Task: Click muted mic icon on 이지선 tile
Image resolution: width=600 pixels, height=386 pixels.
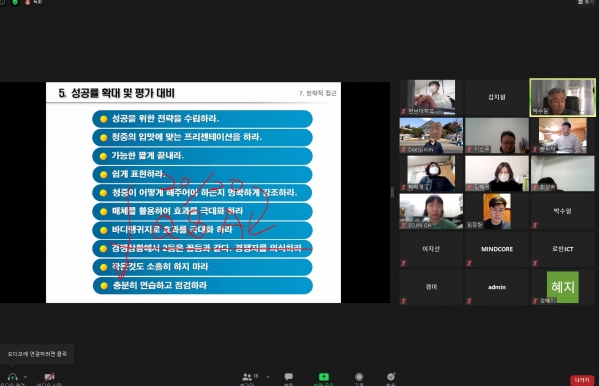Action: [403, 263]
